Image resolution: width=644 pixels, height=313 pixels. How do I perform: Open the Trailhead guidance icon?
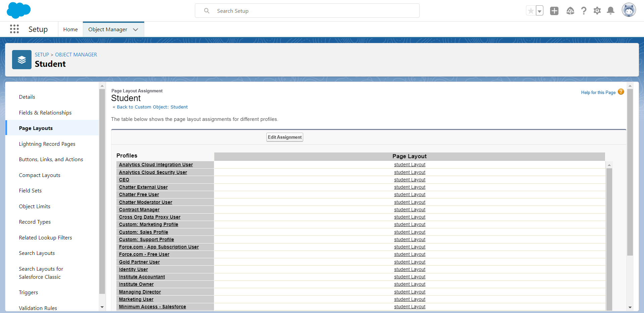pyautogui.click(x=570, y=11)
